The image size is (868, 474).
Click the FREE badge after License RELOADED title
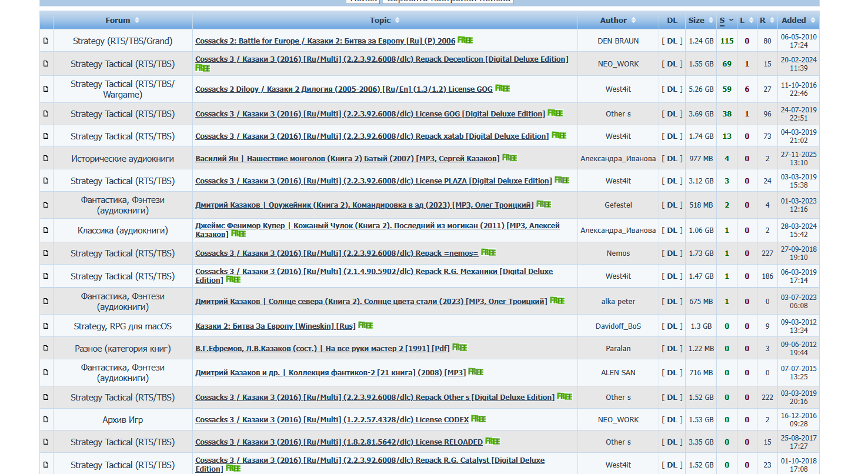pos(492,441)
